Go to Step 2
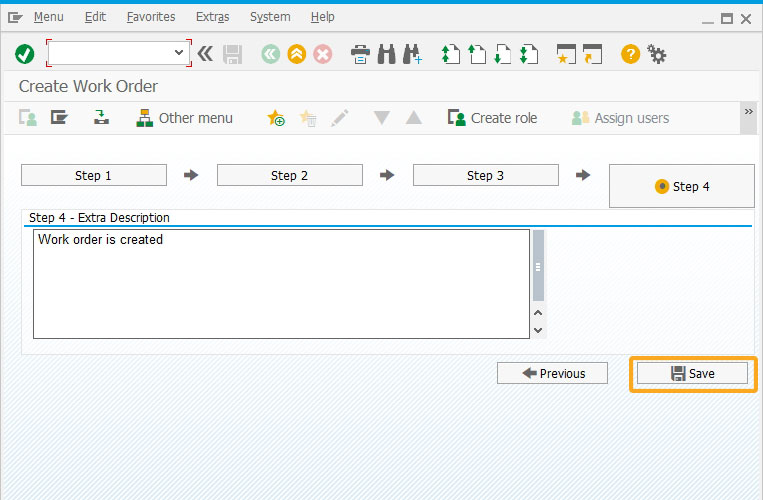763x500 pixels. tap(290, 175)
